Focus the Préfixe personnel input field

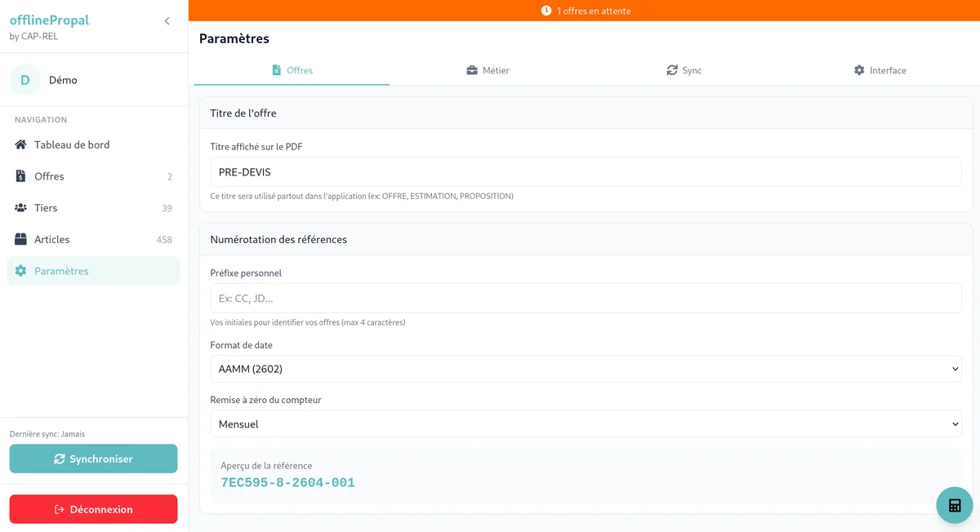(586, 298)
